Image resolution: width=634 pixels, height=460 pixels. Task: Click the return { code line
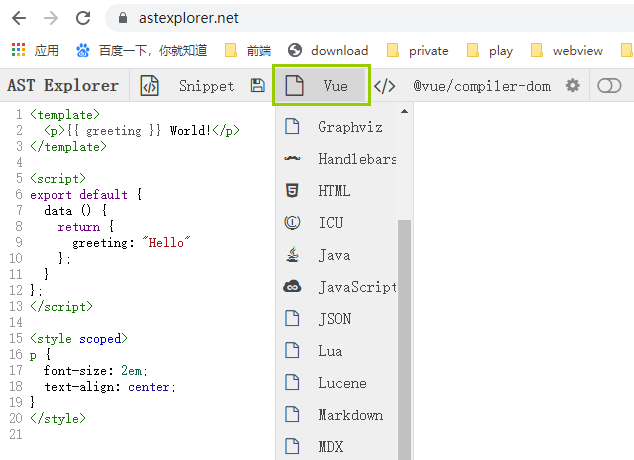(86, 227)
